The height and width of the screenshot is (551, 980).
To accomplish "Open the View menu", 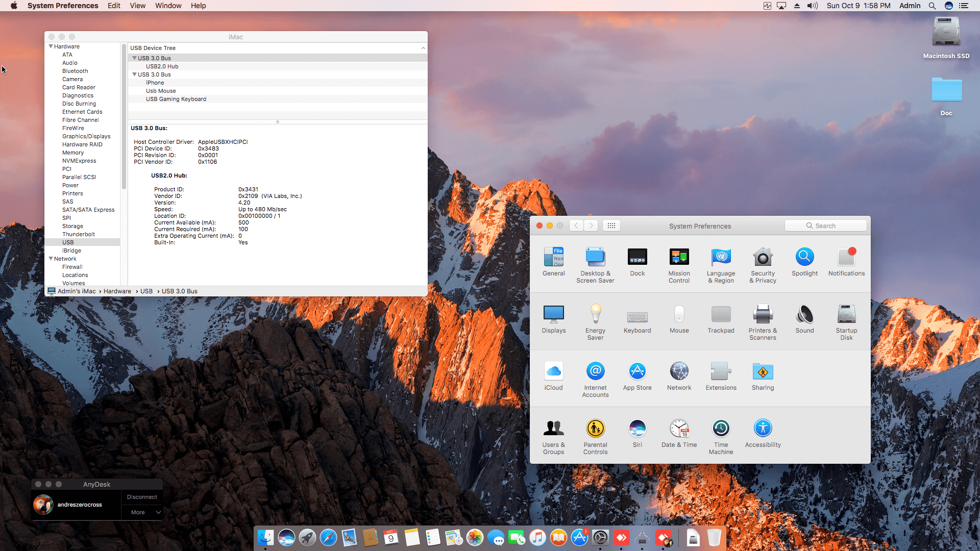I will 138,6.
